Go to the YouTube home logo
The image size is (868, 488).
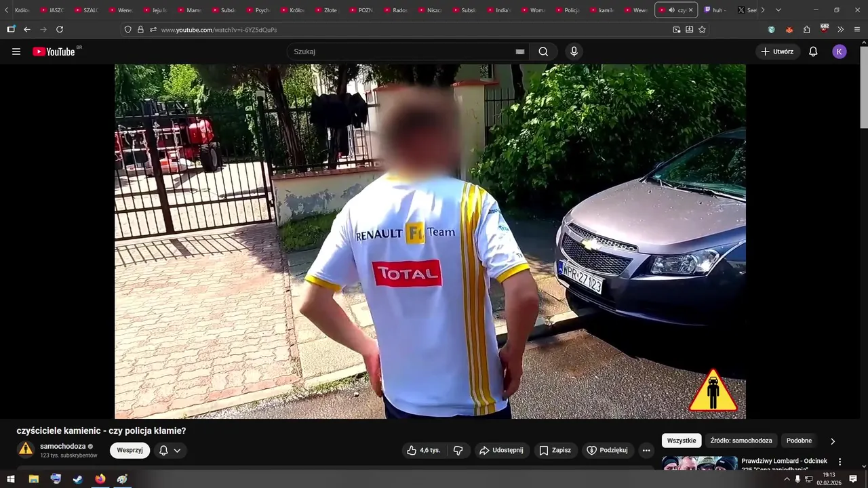(x=54, y=52)
